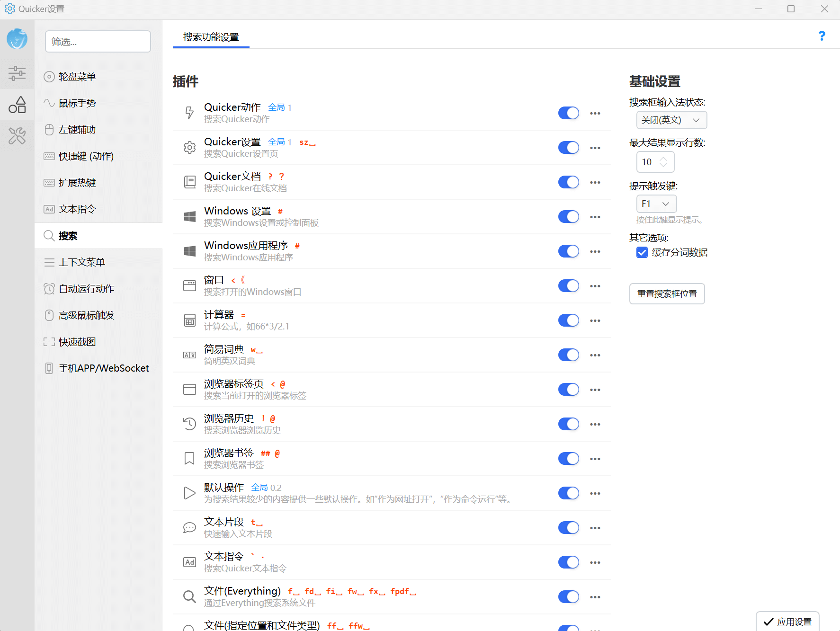Go to 鼠标手势 settings
Image resolution: width=840 pixels, height=631 pixels.
click(x=98, y=103)
